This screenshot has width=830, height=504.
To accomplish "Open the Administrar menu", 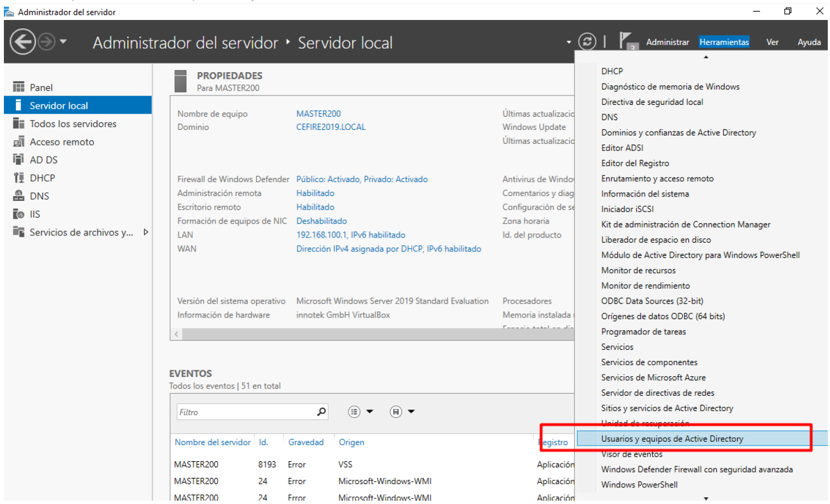I will click(667, 42).
